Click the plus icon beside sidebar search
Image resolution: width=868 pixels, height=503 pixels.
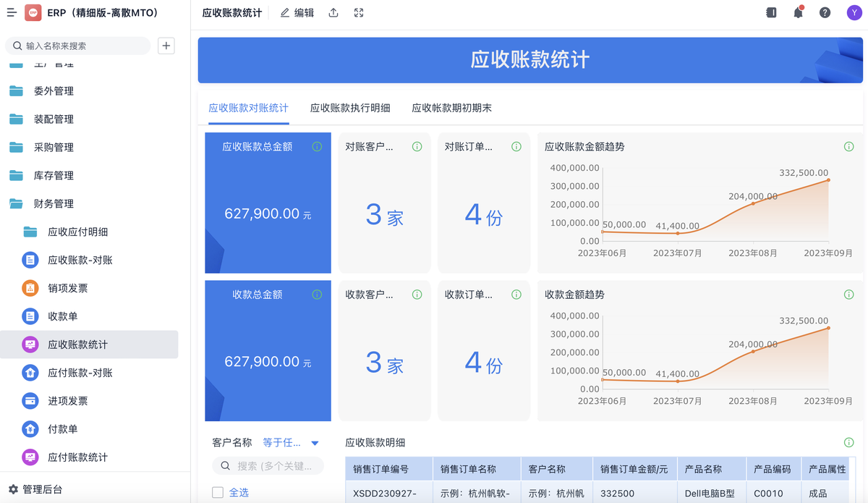[166, 46]
